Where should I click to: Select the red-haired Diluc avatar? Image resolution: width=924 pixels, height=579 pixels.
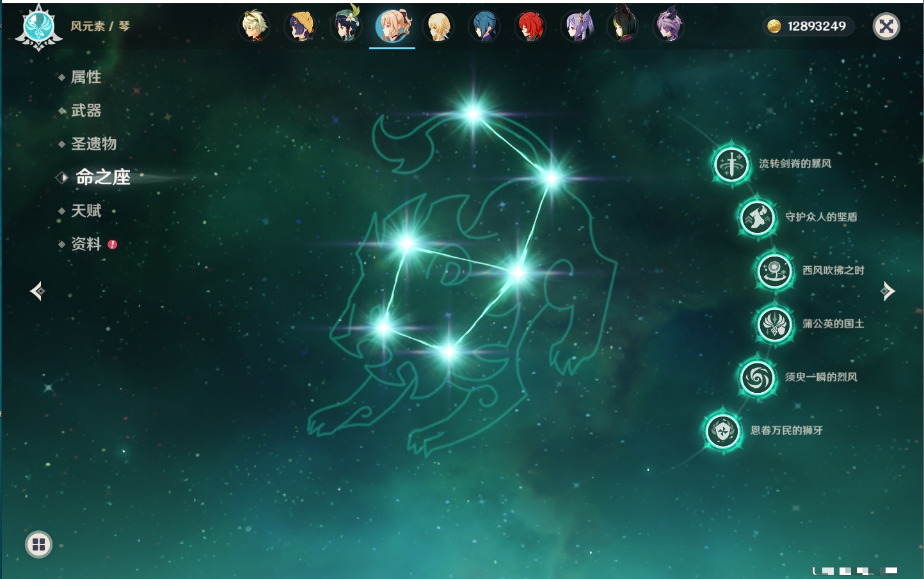tap(530, 27)
